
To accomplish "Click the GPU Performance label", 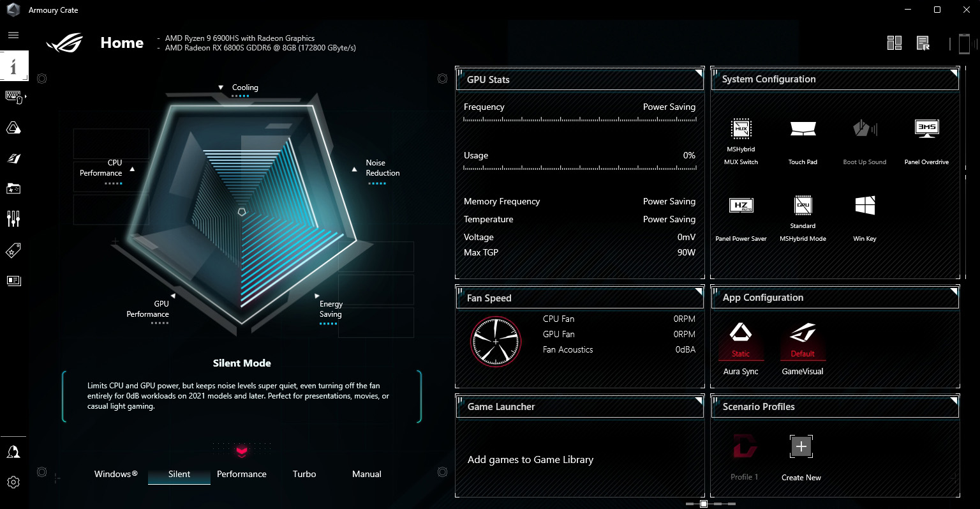I will [x=147, y=309].
